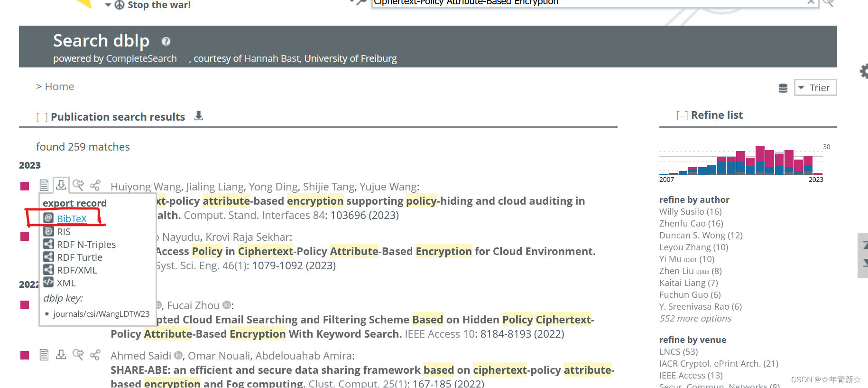Choose RDF/XML export format
Viewport: 868px width, 388px height.
click(77, 270)
